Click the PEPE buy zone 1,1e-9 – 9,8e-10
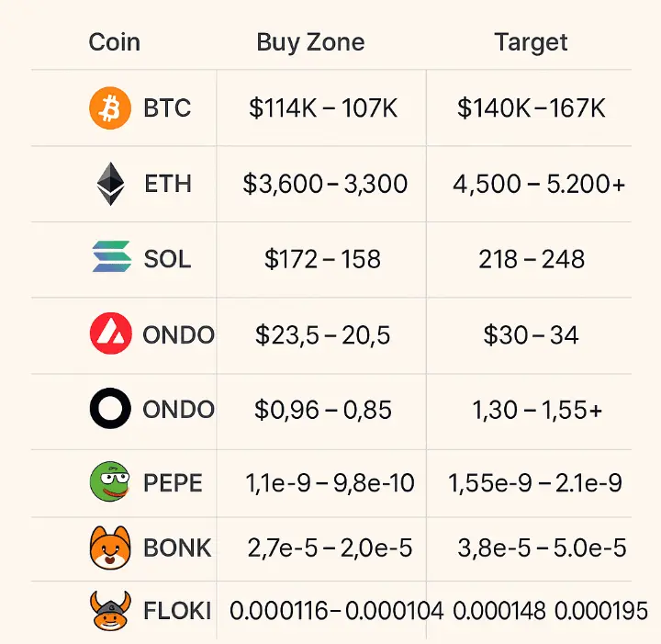This screenshot has width=661, height=644. pos(330,483)
